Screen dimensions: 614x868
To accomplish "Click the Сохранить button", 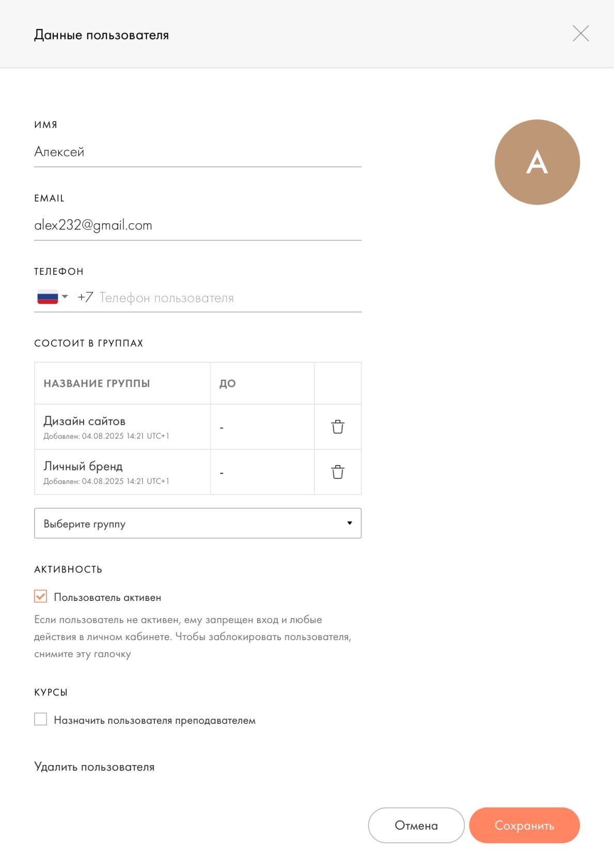I will coord(524,825).
